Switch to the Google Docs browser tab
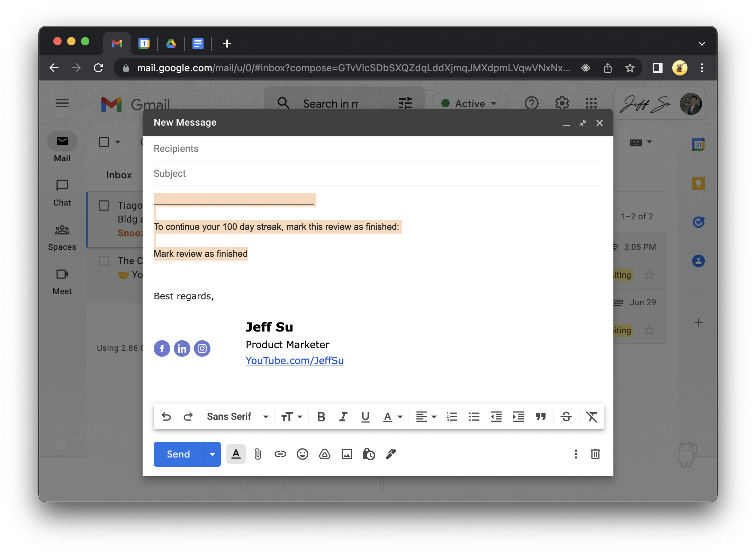 [198, 44]
